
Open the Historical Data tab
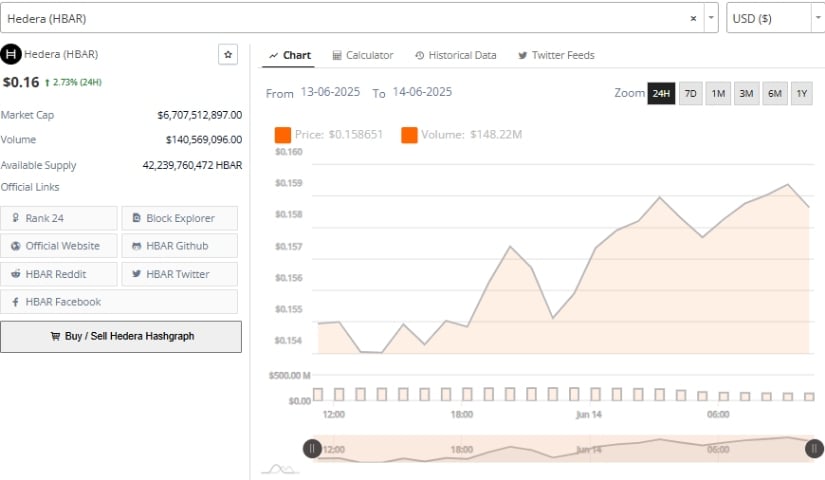(x=456, y=55)
